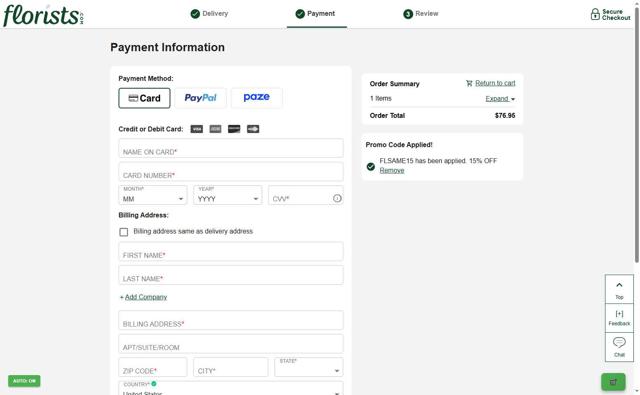Click the Delivery step checkmark icon
The image size is (640, 395).
195,14
